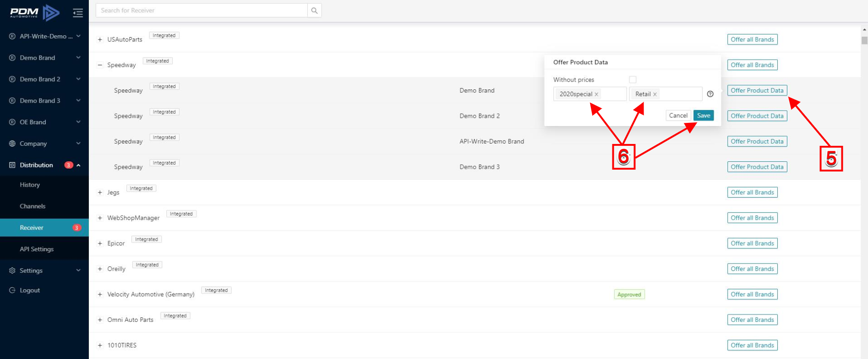Expand the Jegs receiver row
This screenshot has height=359, width=868.
click(100, 193)
